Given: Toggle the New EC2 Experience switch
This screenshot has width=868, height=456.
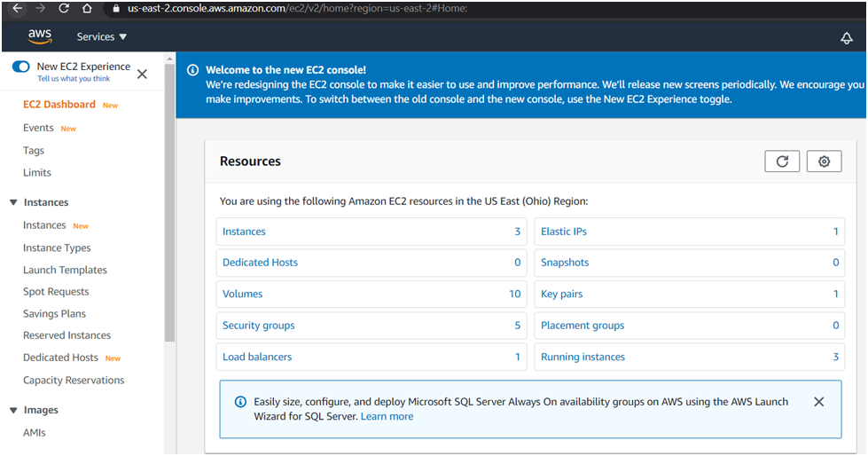Looking at the screenshot, I should pyautogui.click(x=21, y=67).
